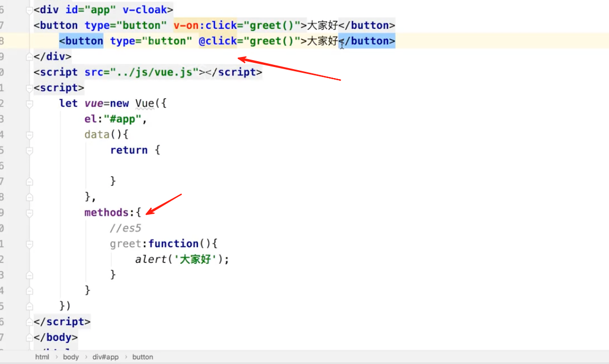The image size is (609, 364).
Task: Toggle fold marker next to closing </div> tag
Action: point(30,57)
